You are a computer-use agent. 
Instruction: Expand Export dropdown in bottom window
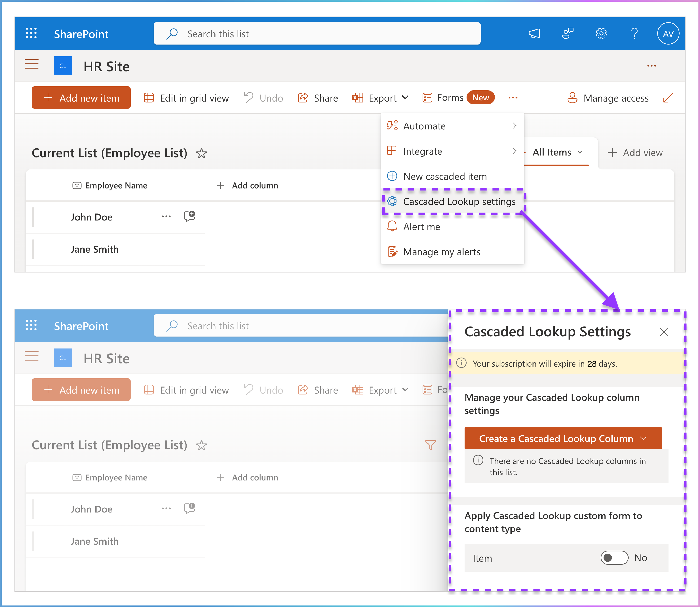380,390
